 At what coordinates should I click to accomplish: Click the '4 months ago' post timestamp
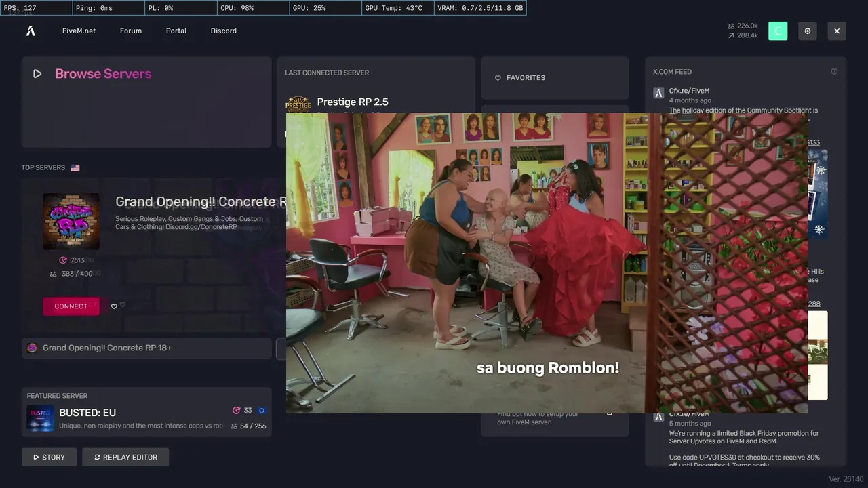[x=690, y=100]
